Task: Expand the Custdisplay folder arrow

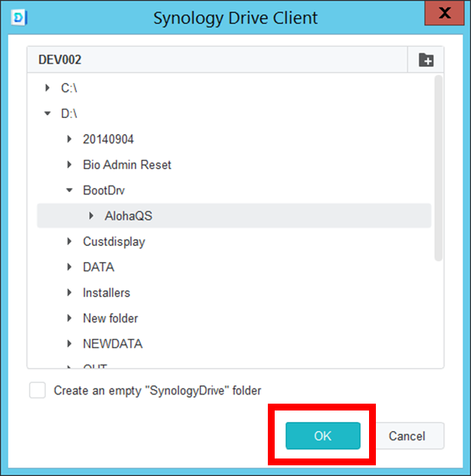Action: click(69, 241)
